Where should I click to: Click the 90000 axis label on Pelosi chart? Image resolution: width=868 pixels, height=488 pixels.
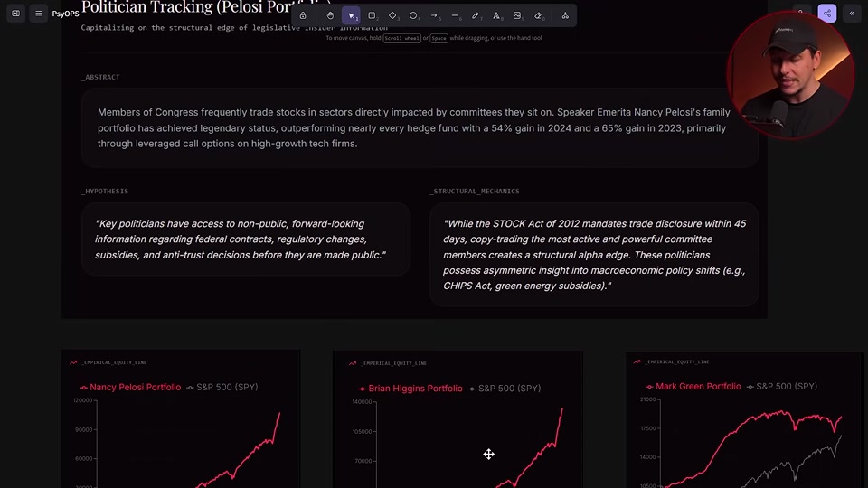coord(84,429)
